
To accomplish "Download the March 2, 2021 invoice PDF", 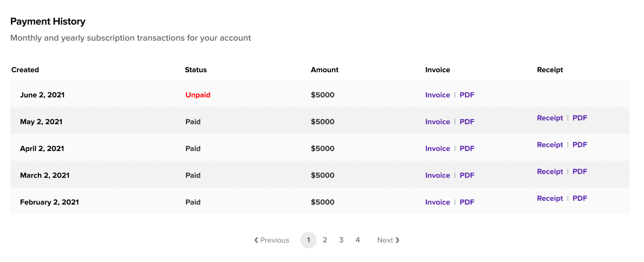I will tap(467, 175).
